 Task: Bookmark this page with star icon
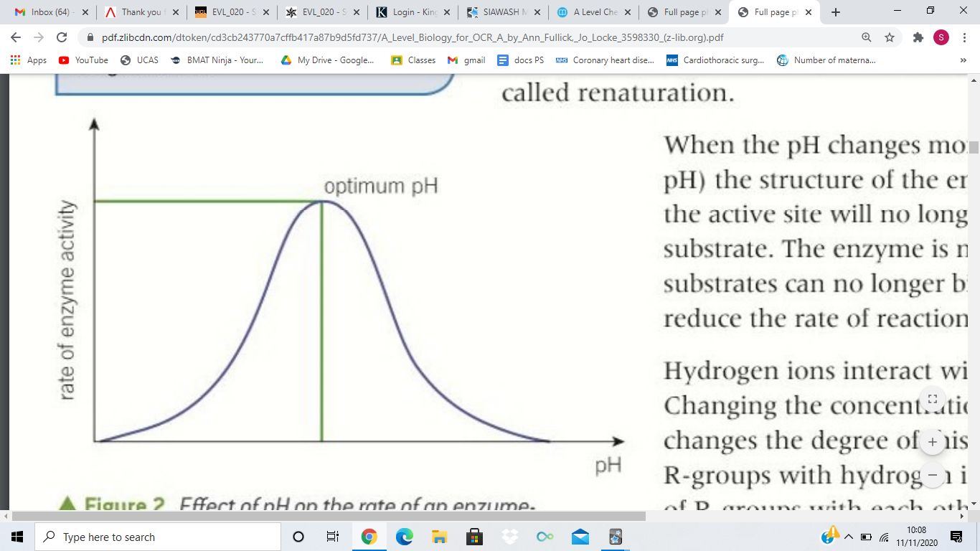(890, 37)
